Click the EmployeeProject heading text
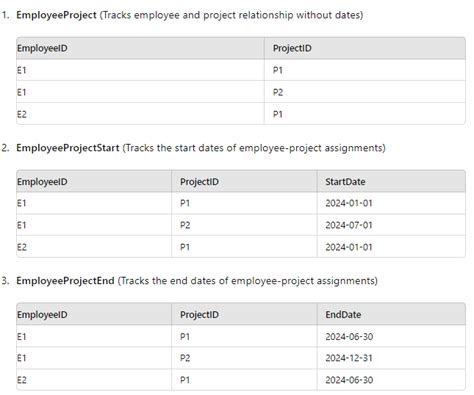Image resolution: width=474 pixels, height=395 pixels. [56, 15]
